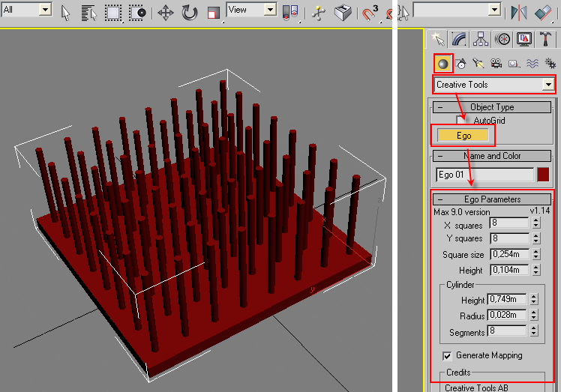Viewport: 561px width, 392px height.
Task: Adjust the Cylinder Height spinner
Action: (x=534, y=299)
